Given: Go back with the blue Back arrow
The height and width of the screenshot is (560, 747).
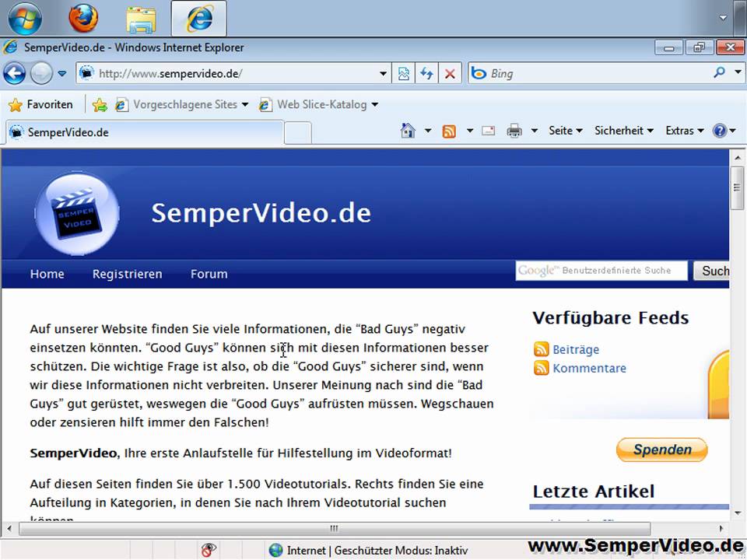Looking at the screenshot, I should (14, 74).
